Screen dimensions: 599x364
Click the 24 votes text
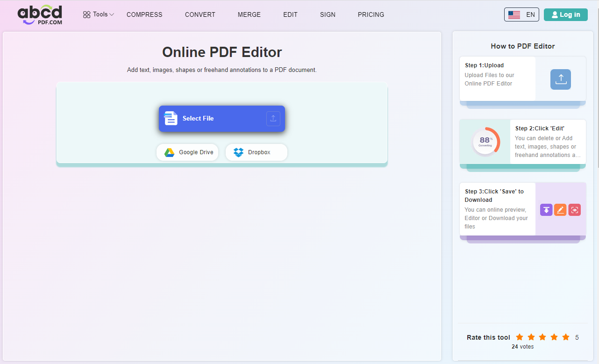pos(522,347)
